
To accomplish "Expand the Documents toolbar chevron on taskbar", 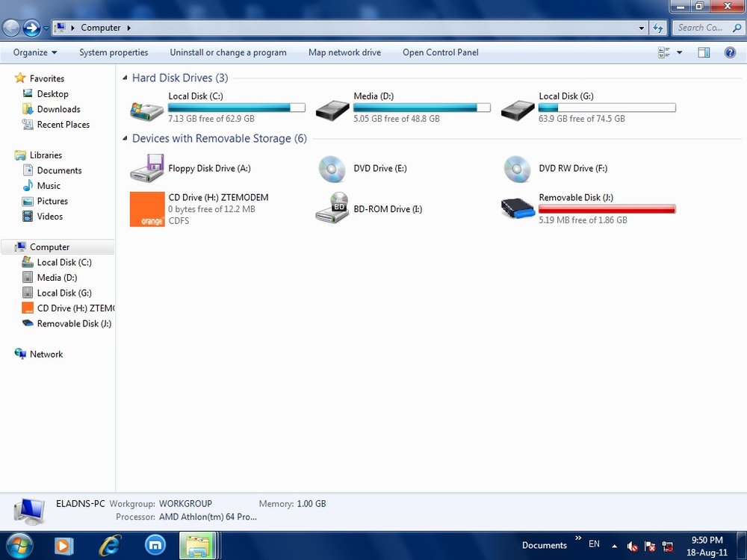I will pyautogui.click(x=578, y=538).
